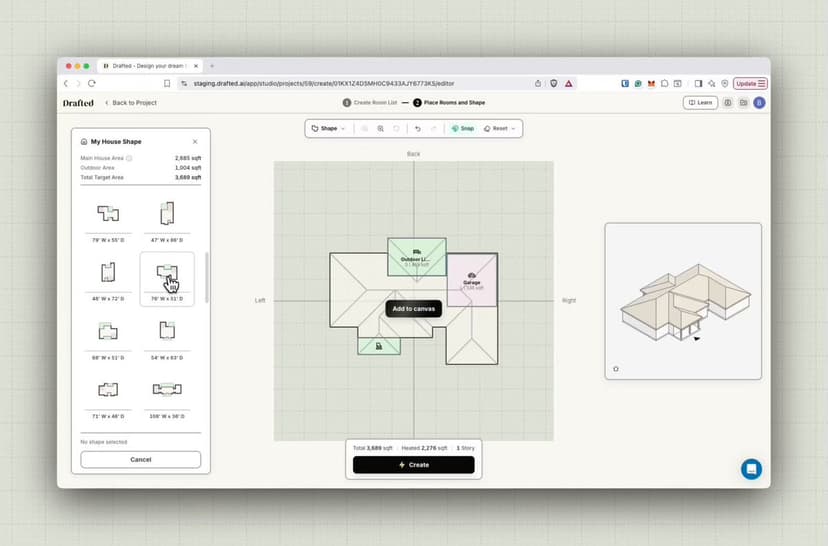This screenshot has width=828, height=546.
Task: Click the Outdoor Area value 1,004 sqft
Action: (188, 167)
